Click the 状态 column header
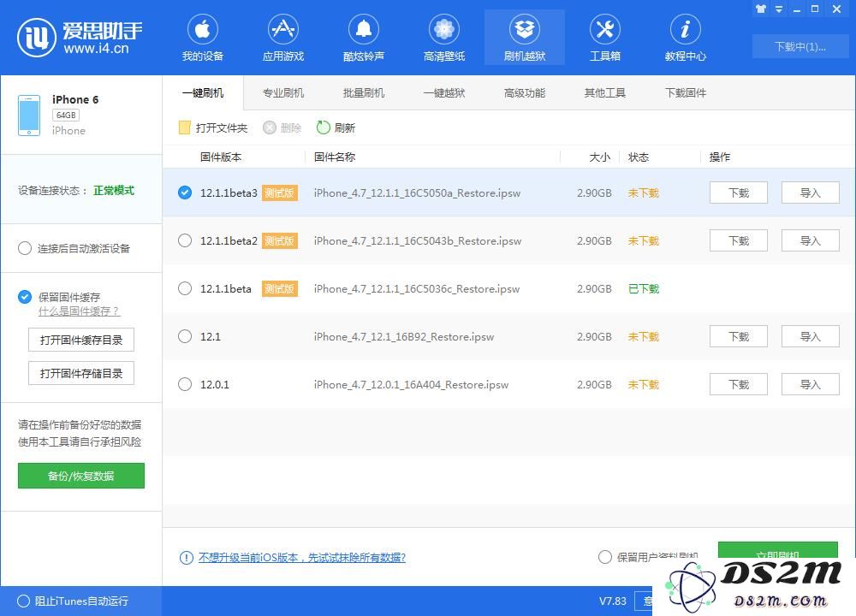 click(639, 157)
